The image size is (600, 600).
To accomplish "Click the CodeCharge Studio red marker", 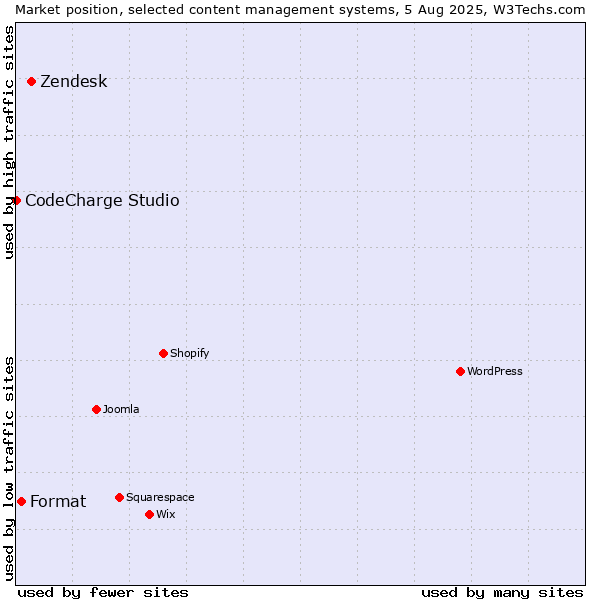I will click(x=16, y=201).
